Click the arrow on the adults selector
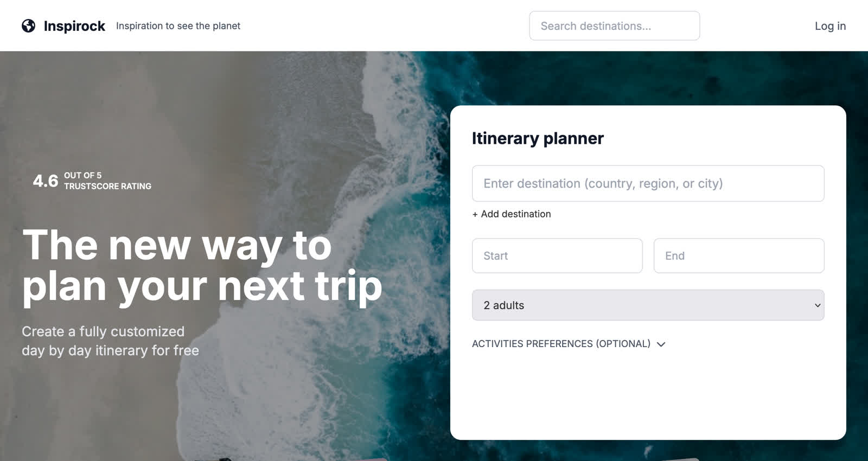Viewport: 868px width, 461px height. pos(818,305)
